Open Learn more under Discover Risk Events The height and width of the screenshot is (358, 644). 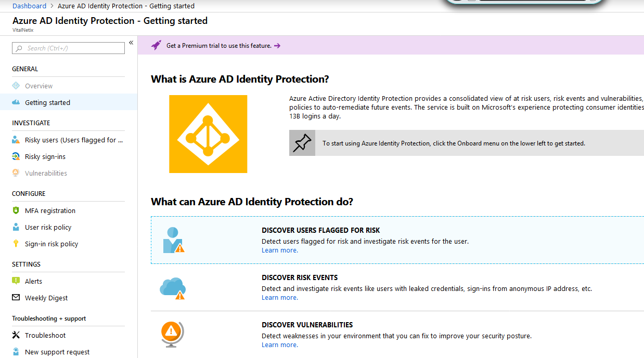pos(280,298)
